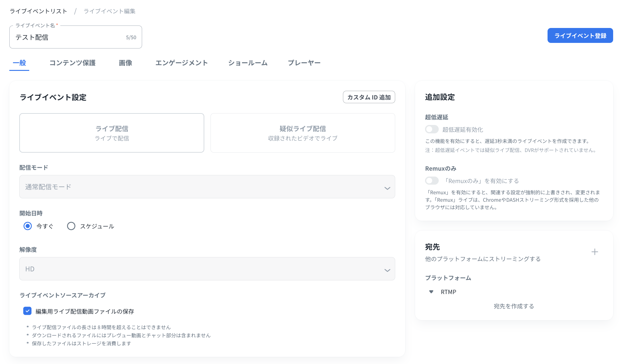Select the 今すぐ radio button

pyautogui.click(x=28, y=226)
